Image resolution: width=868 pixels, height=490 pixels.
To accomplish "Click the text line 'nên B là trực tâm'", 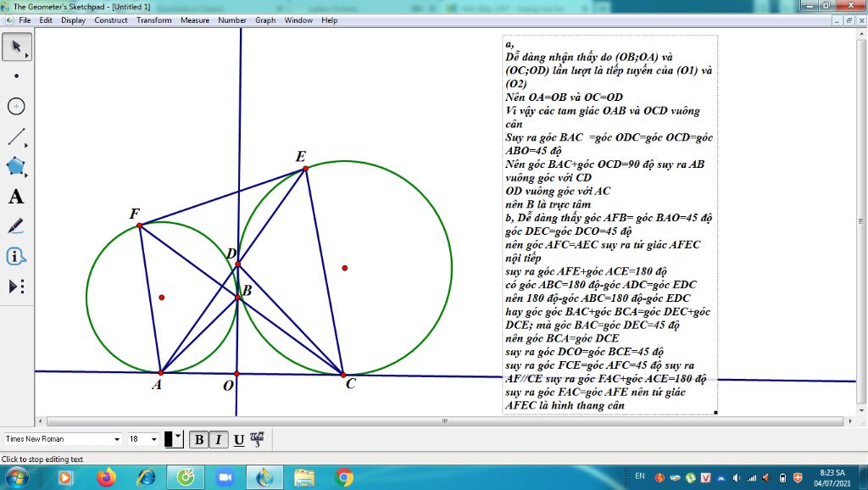I will coord(548,204).
